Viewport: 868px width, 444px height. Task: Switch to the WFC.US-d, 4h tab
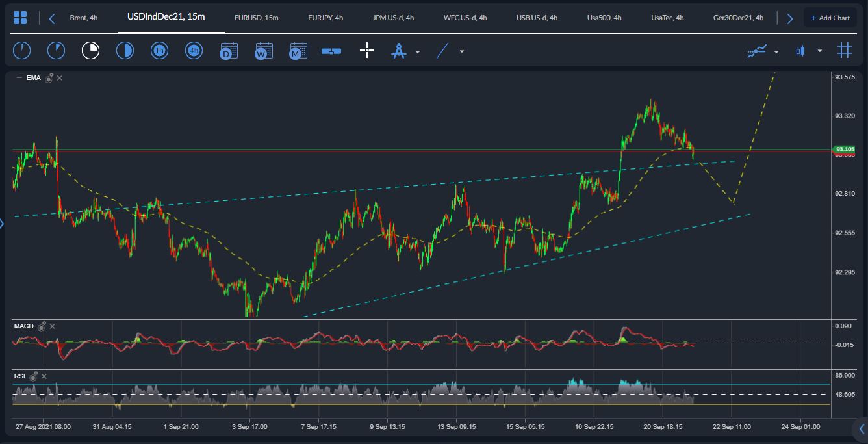(x=464, y=18)
